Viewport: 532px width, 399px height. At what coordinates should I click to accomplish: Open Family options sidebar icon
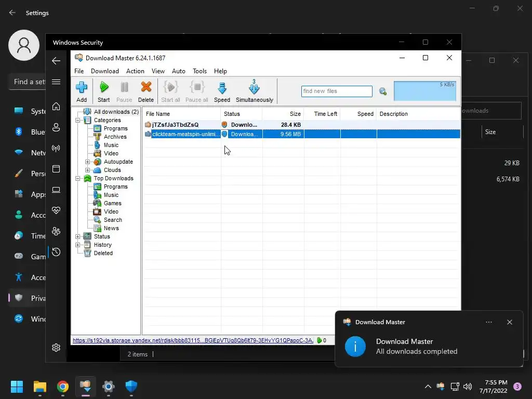click(x=56, y=231)
